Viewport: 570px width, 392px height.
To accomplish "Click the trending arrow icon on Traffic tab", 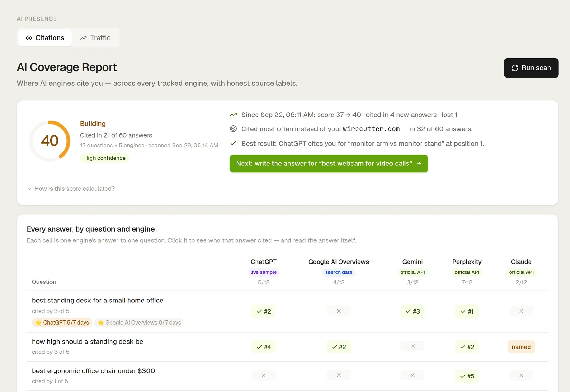I will [x=83, y=38].
